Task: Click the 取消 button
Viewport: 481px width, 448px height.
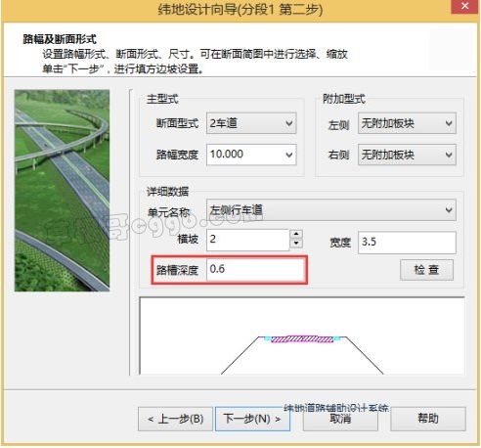Action: point(340,419)
